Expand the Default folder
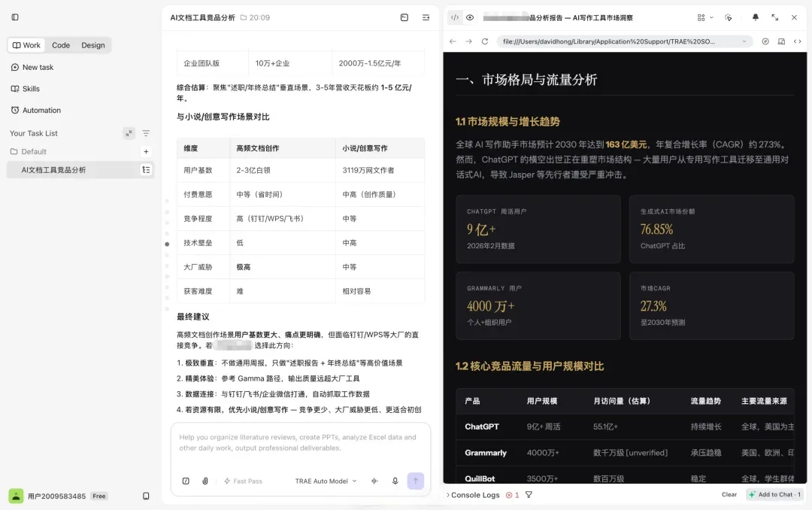Viewport: 812px width, 510px height. 29,151
